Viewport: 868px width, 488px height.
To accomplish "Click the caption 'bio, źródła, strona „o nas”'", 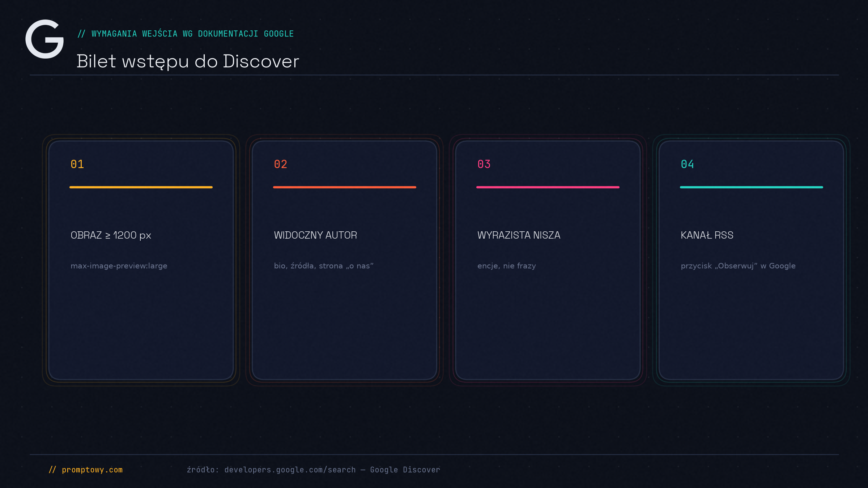I will coord(324,266).
